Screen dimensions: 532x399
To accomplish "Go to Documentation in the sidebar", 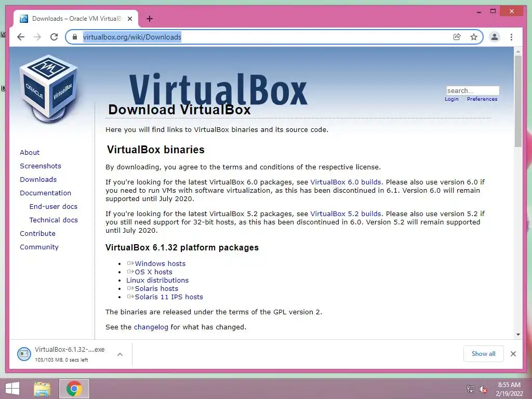I will pyautogui.click(x=46, y=193).
